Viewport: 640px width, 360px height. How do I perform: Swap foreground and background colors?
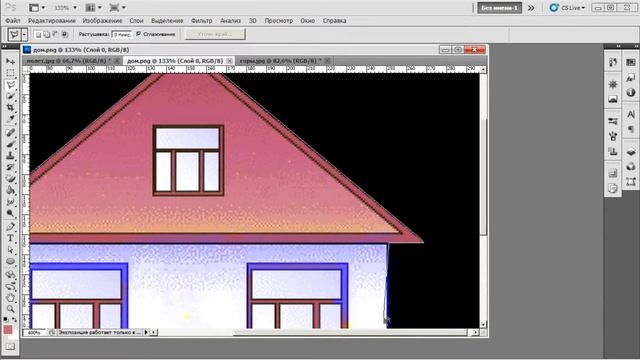[x=15, y=320]
